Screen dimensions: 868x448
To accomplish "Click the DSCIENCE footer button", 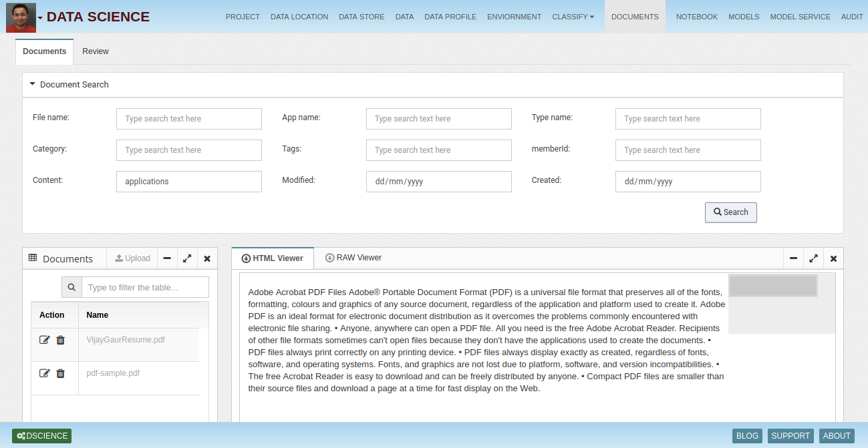I will 42,436.
